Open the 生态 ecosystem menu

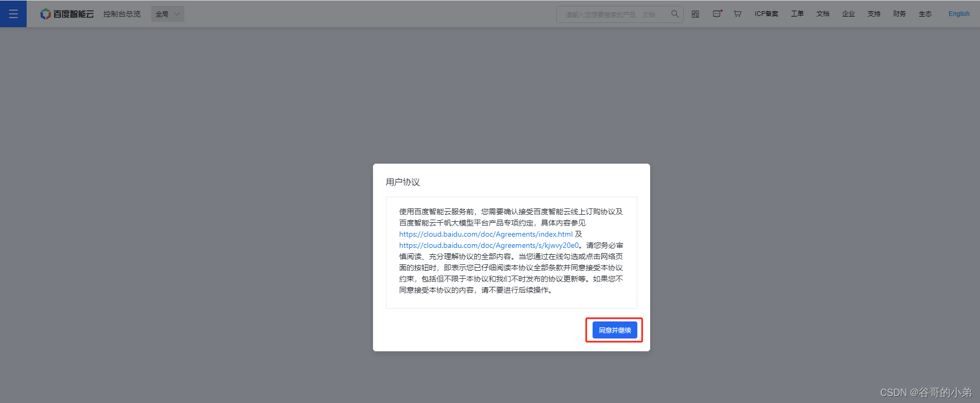[x=925, y=14]
